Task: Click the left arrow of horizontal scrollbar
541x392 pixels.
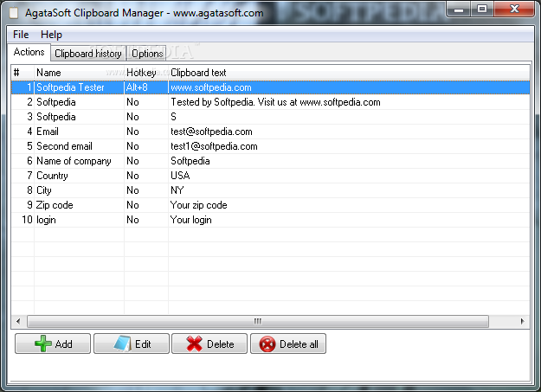Action: pos(18,321)
